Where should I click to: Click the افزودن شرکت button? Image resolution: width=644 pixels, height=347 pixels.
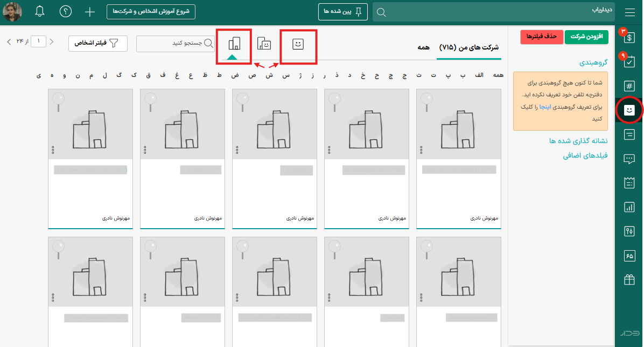pyautogui.click(x=586, y=37)
